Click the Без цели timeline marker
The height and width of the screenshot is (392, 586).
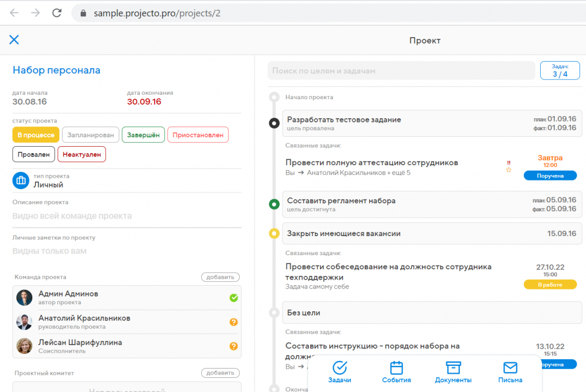[274, 313]
